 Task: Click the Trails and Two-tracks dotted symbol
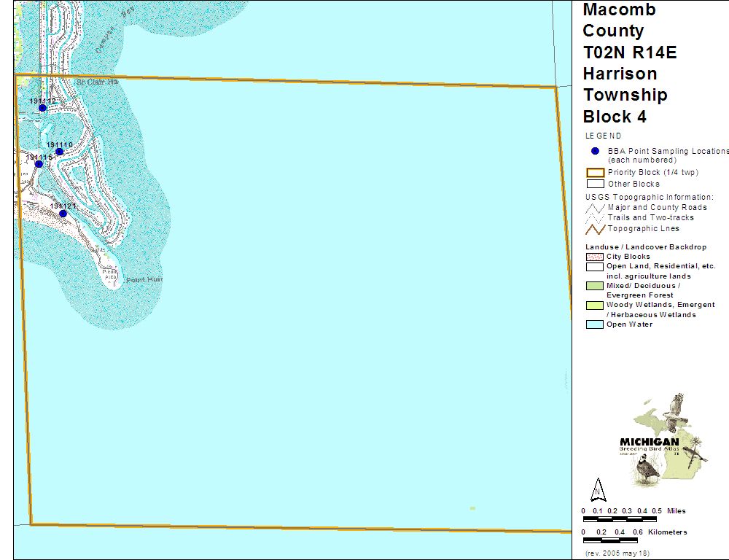click(x=595, y=218)
